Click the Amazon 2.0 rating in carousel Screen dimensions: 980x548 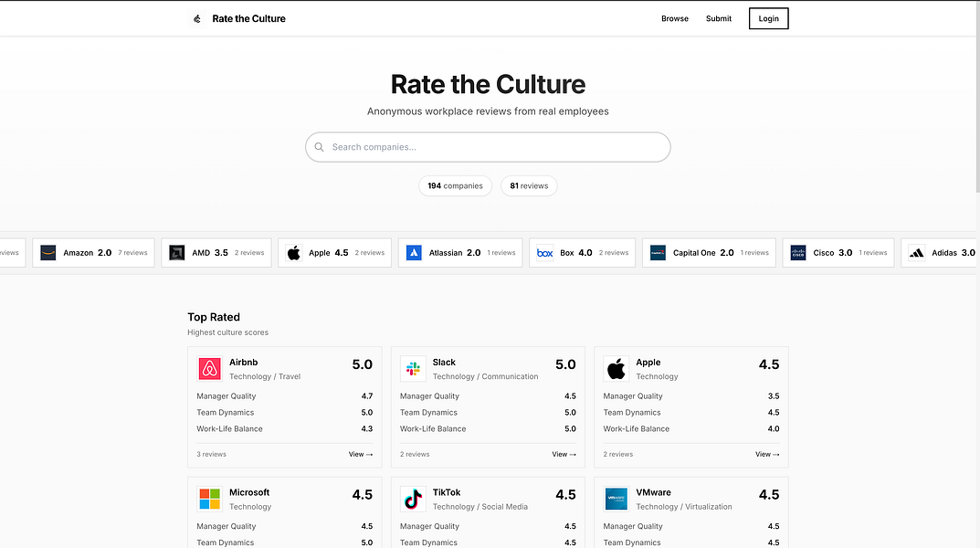[x=104, y=252]
